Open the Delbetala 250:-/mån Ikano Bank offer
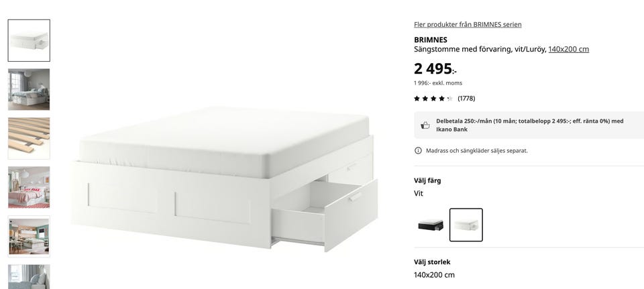This screenshot has height=289, width=644. click(529, 125)
